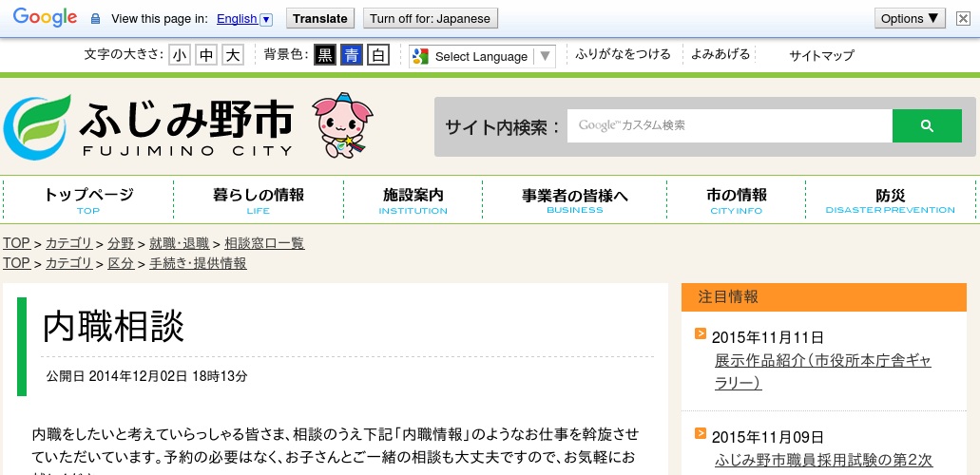Set text size to small (小)

(180, 55)
